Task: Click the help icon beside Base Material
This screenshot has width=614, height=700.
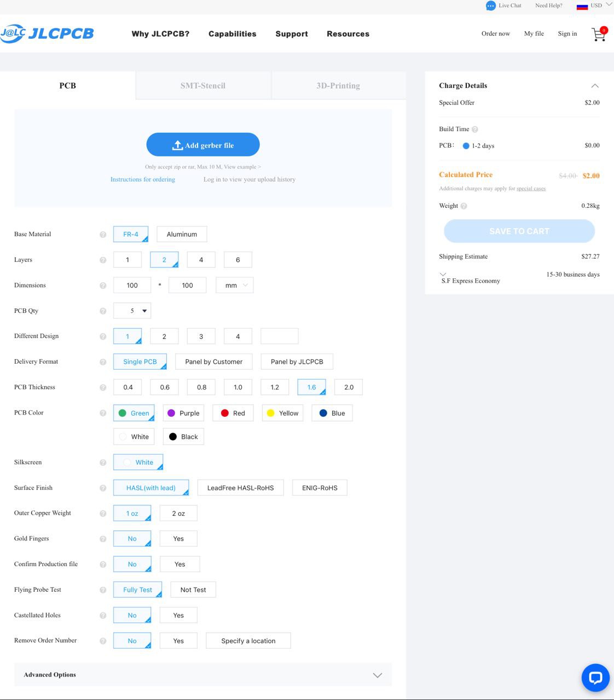Action: coord(103,235)
